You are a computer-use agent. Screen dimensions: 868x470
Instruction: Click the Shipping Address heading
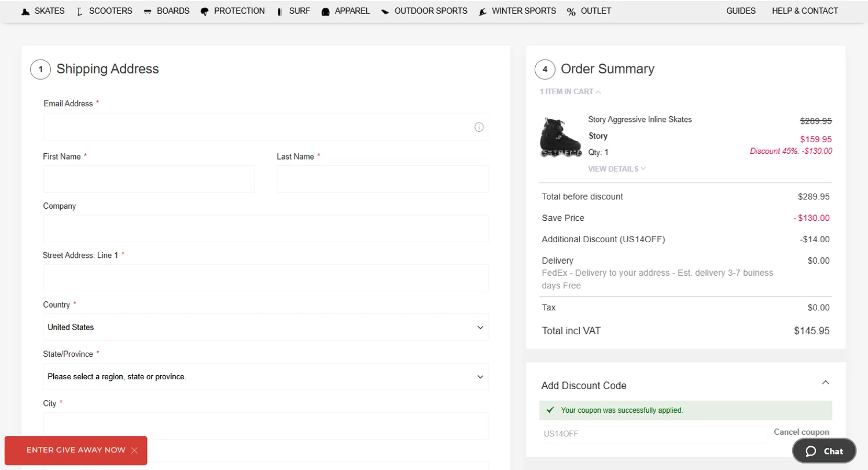(108, 69)
